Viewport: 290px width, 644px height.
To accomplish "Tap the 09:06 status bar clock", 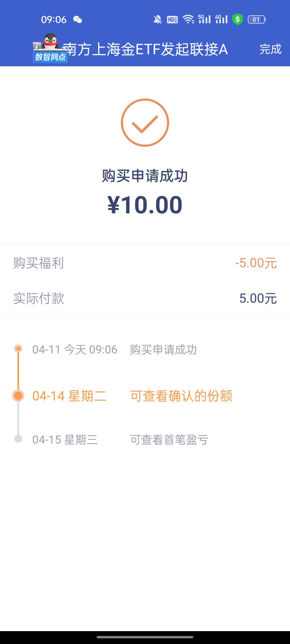I will point(54,20).
